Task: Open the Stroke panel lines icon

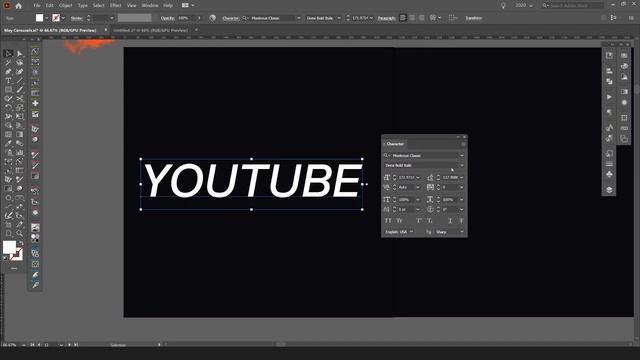Action: (x=609, y=164)
